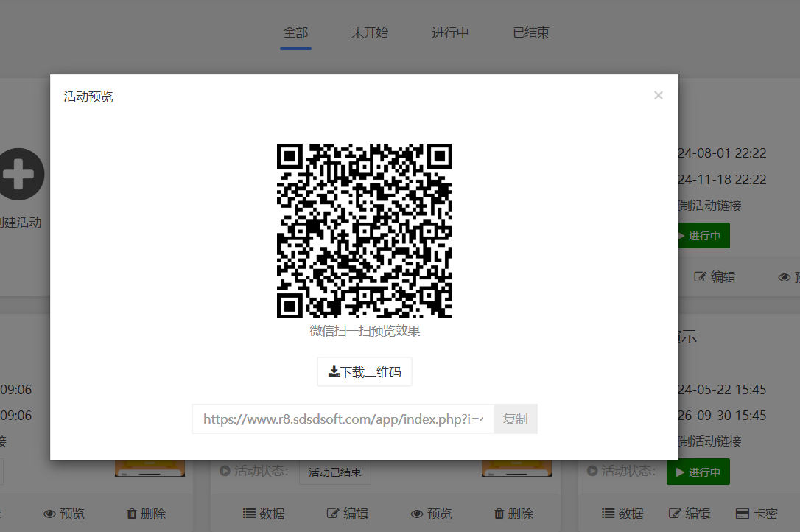The height and width of the screenshot is (532, 800).
Task: Click the 微信扫一扫预览效果 caption text
Action: click(365, 331)
